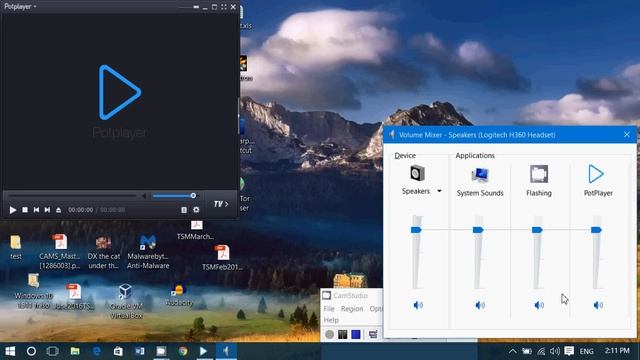
Task: Launch Microsoft Edge from the taskbar
Action: 97,351
